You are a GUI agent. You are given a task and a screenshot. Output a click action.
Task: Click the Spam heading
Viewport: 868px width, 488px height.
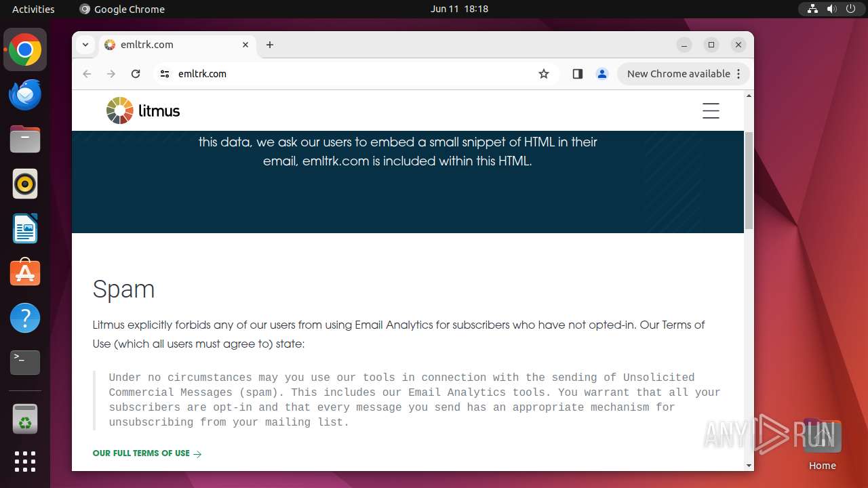[x=124, y=289]
